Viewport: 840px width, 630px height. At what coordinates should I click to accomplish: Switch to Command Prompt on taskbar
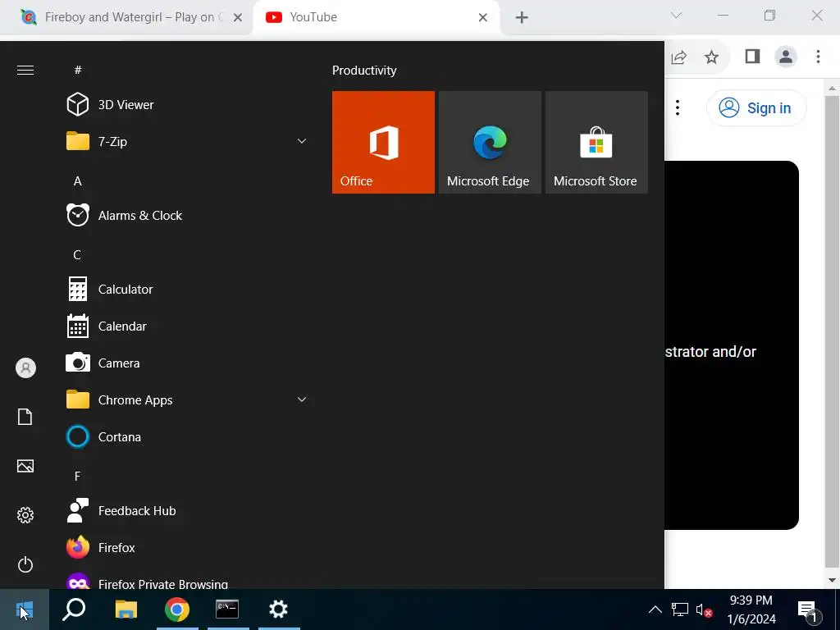pos(228,609)
